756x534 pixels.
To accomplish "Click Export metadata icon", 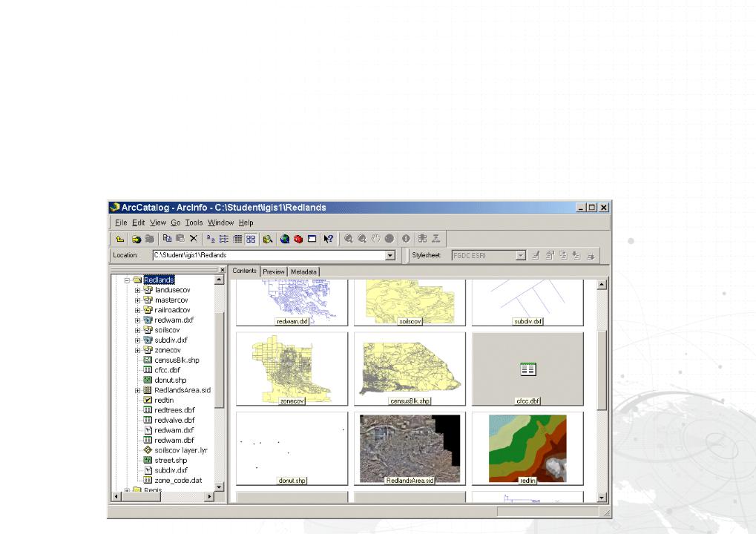I will coord(590,255).
